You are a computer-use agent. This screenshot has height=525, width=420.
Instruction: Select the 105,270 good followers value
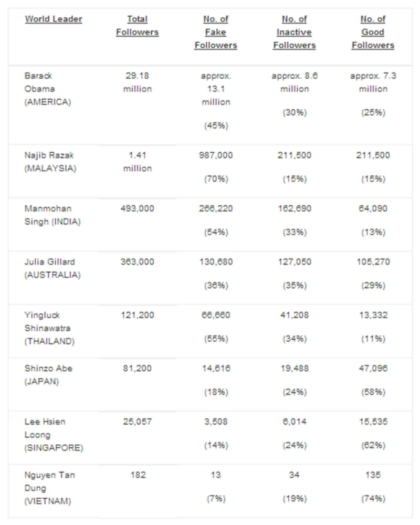pyautogui.click(x=373, y=261)
